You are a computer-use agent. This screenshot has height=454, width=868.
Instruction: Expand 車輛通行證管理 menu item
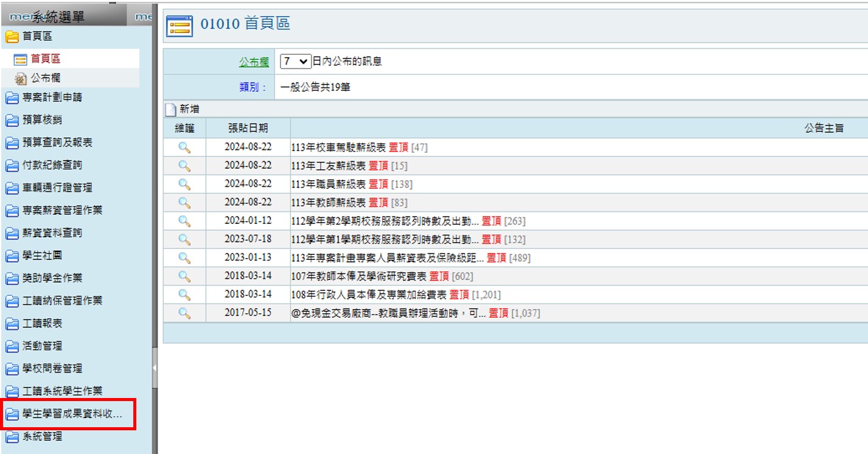[57, 188]
